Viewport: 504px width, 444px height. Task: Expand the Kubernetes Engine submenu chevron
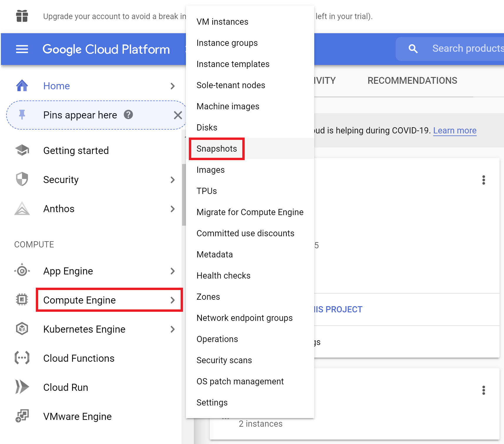(x=173, y=329)
